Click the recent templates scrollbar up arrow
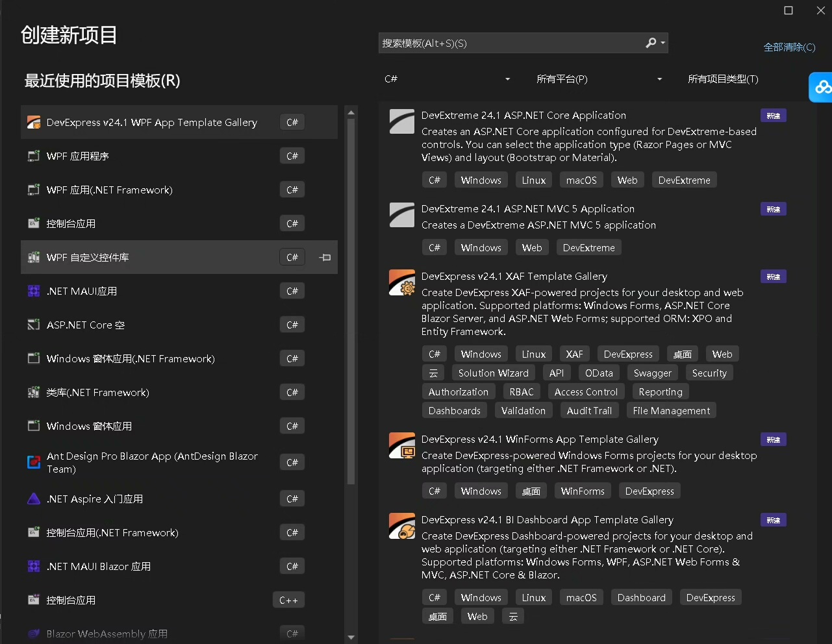The width and height of the screenshot is (832, 644). coord(351,112)
